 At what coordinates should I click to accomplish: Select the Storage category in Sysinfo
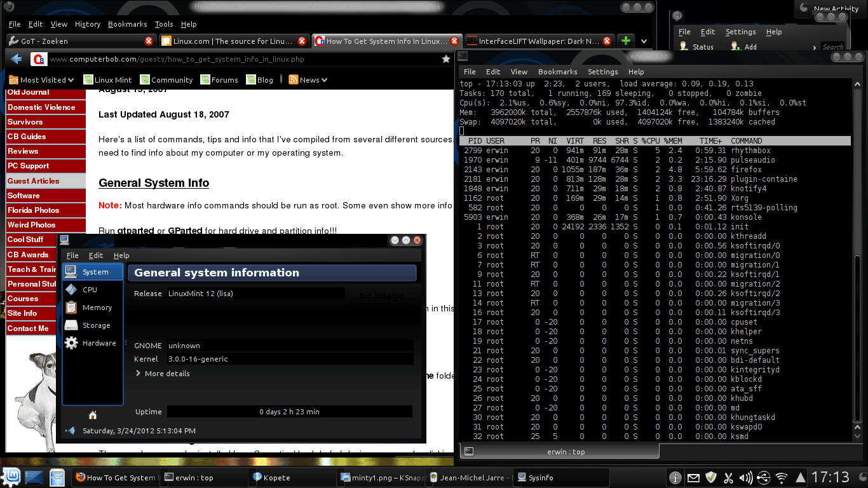[93, 325]
